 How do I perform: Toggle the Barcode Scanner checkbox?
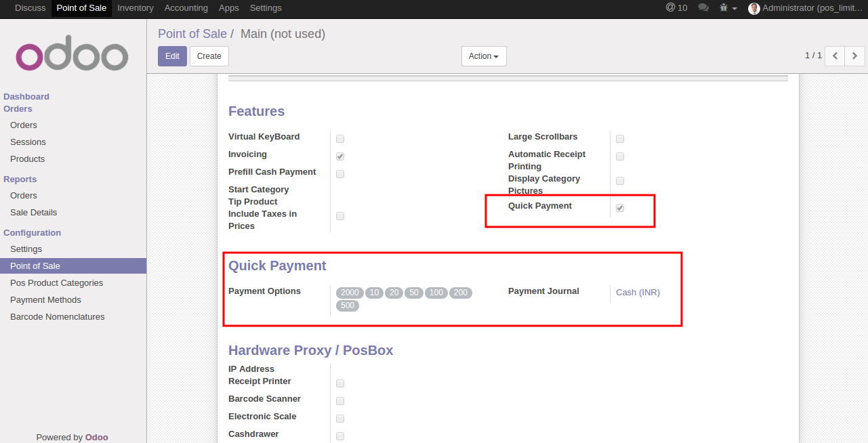[x=340, y=401]
